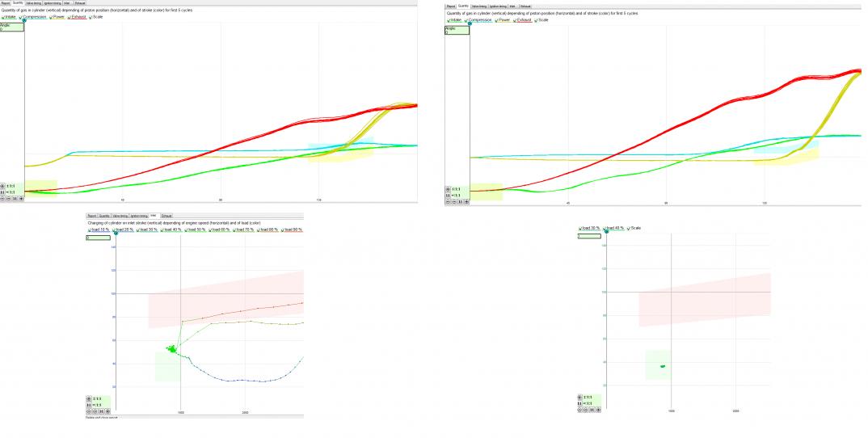Toggle load 40 % in bottom-right chart
Image resolution: width=868 pixels, height=438 pixels.
613,228
